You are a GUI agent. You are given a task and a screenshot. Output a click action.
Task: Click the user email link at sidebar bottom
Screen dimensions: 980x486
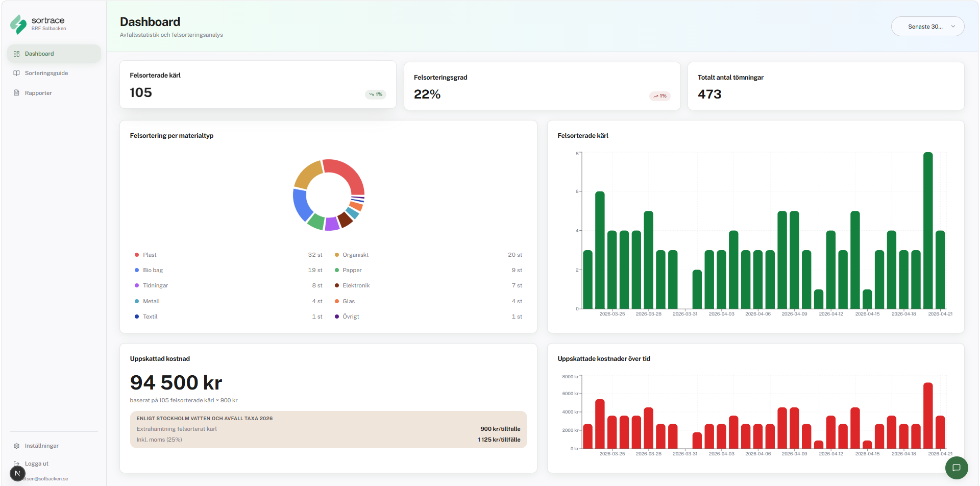(x=45, y=478)
